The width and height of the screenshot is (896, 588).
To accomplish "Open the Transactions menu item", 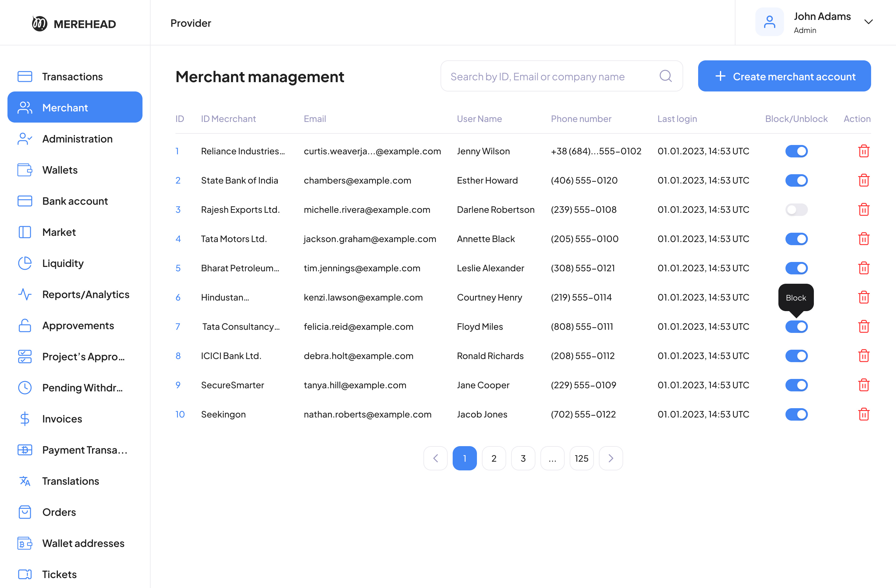I will click(72, 77).
